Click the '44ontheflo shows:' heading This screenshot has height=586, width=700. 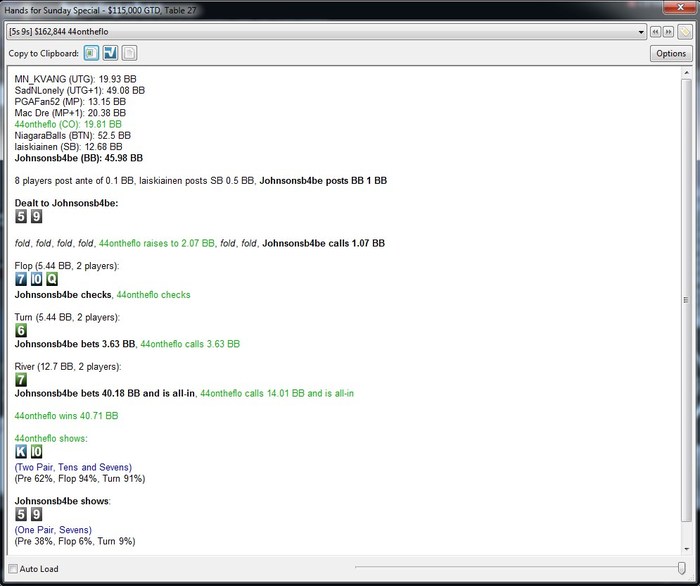click(51, 438)
